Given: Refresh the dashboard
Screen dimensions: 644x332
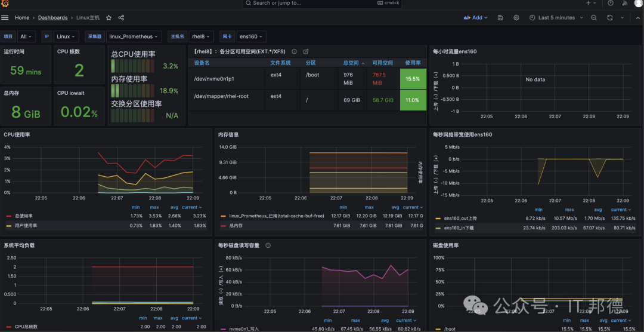Looking at the screenshot, I should [x=610, y=18].
